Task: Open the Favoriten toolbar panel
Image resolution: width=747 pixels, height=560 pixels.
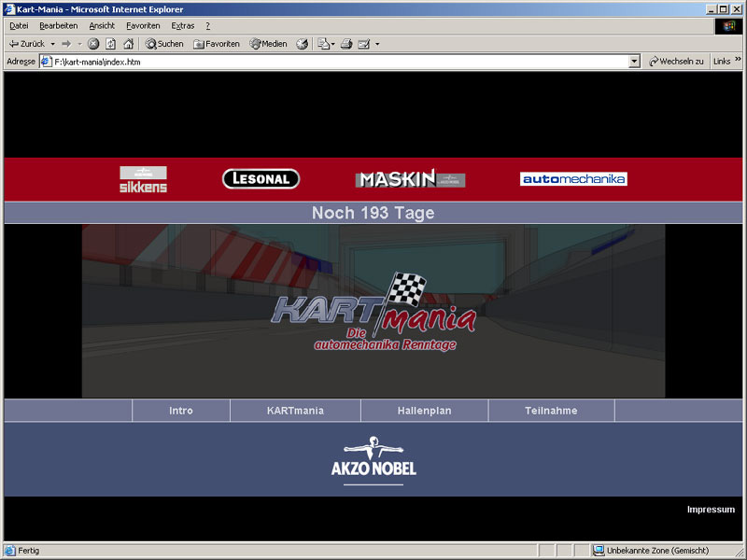Action: coord(217,44)
